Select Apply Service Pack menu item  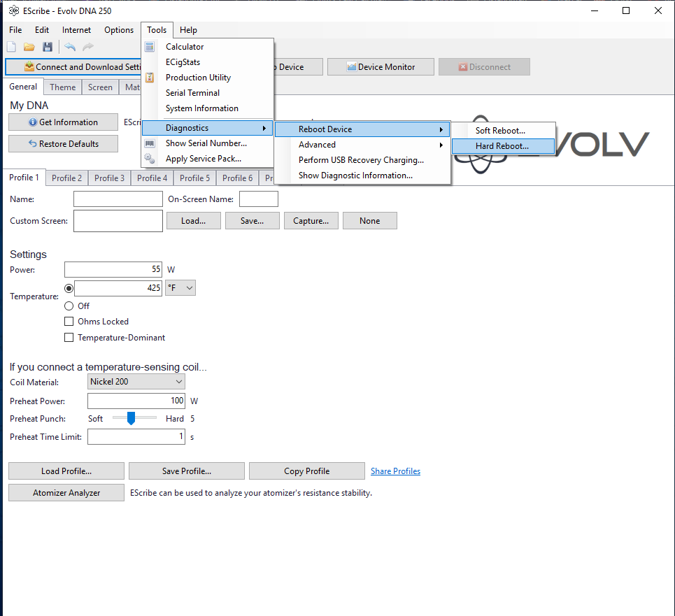(x=203, y=159)
